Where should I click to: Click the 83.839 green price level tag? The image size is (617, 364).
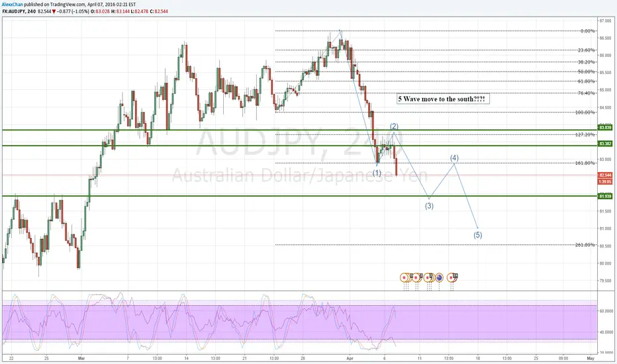point(605,128)
